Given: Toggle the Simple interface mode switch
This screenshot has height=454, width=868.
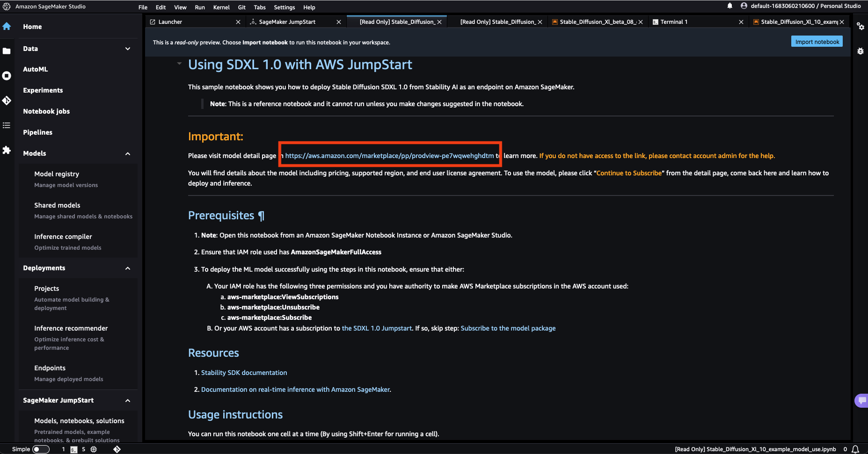Looking at the screenshot, I should [41, 449].
